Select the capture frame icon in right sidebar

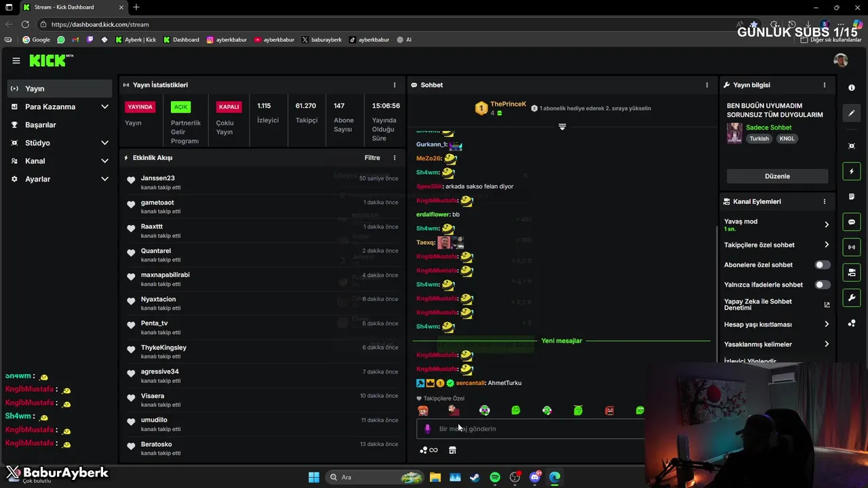tap(852, 146)
